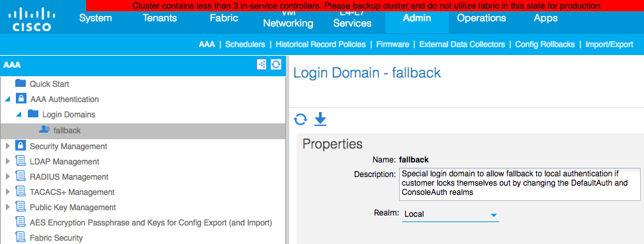
Task: Open the VM Networking menu
Action: (288, 19)
